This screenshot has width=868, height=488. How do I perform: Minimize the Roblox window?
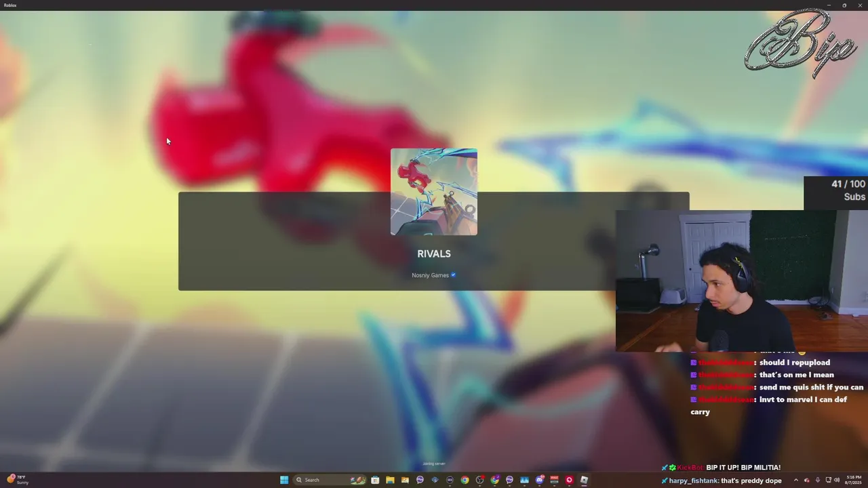click(828, 5)
